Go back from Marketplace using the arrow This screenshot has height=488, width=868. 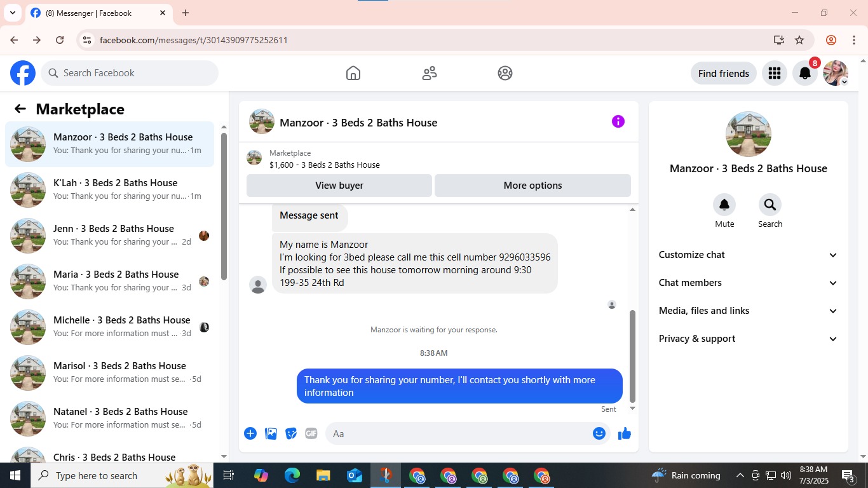[x=20, y=109]
